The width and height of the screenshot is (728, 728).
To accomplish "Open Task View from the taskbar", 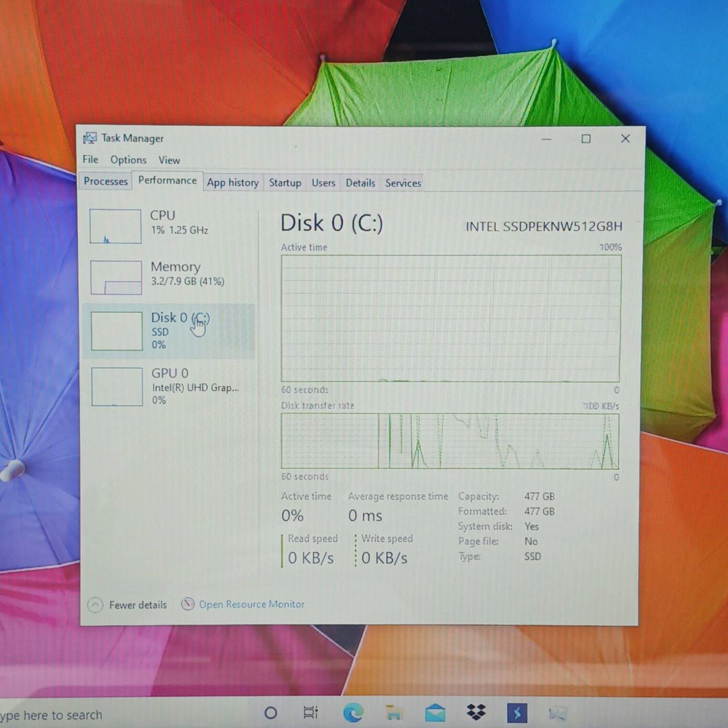I will (x=311, y=713).
